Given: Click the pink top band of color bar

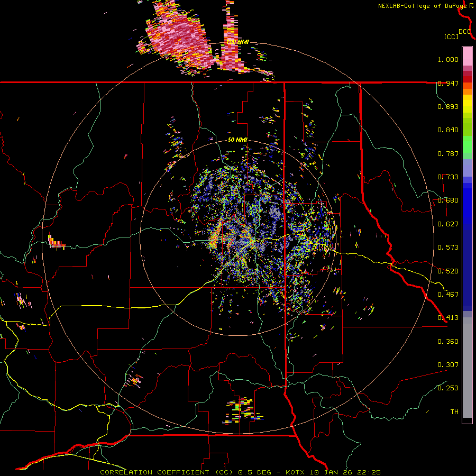Looking at the screenshot, I should click(x=467, y=57).
